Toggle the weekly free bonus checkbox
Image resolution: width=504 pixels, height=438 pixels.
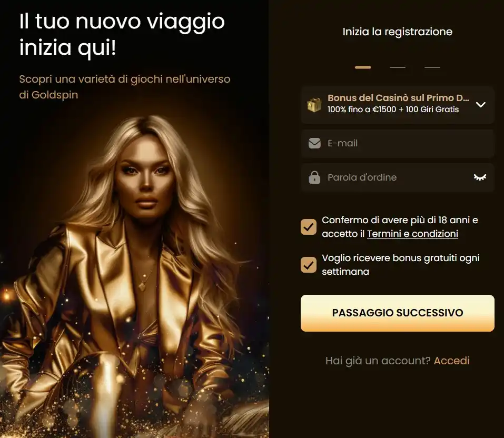point(309,265)
